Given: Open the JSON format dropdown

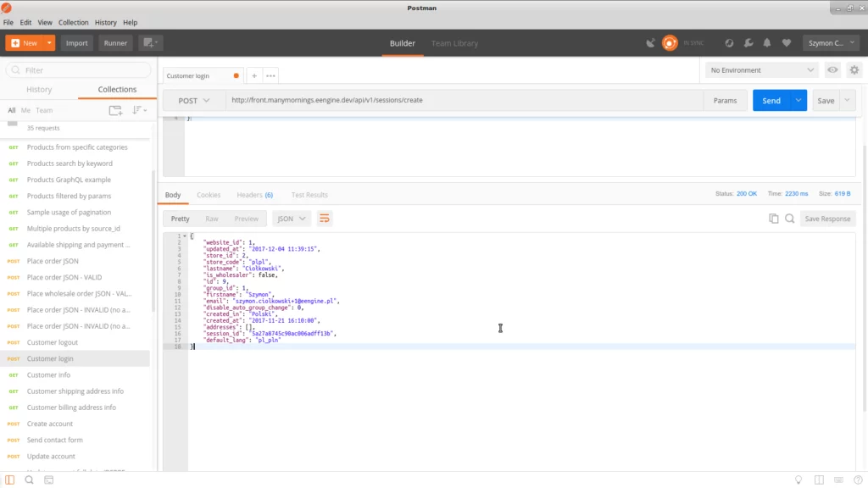Looking at the screenshot, I should pos(292,219).
